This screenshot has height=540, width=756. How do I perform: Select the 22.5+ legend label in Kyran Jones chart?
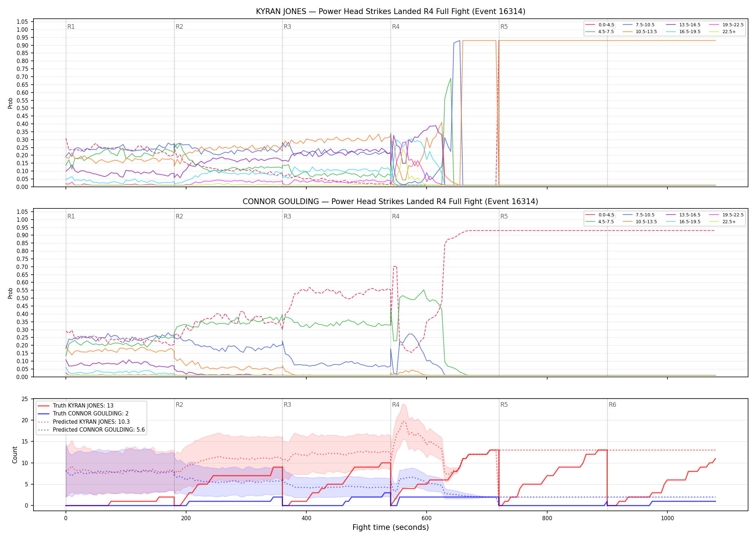click(729, 32)
